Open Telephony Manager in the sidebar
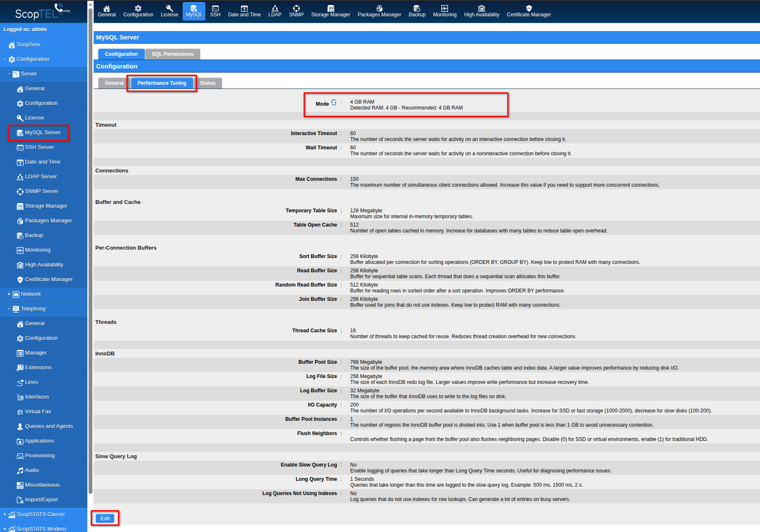 point(32,353)
